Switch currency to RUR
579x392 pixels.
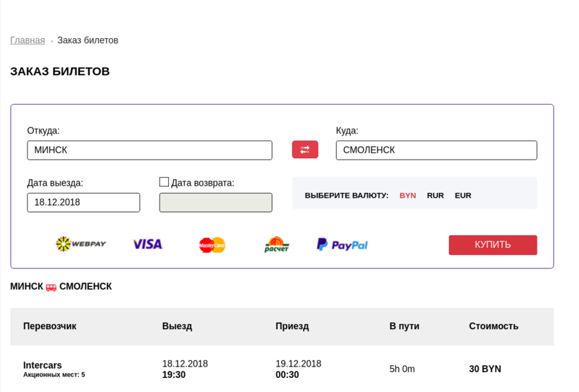point(435,196)
